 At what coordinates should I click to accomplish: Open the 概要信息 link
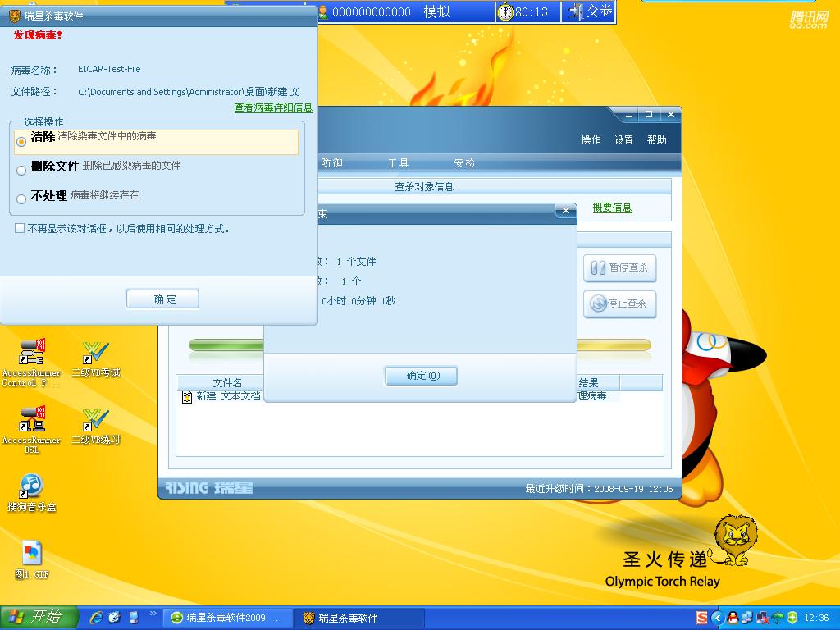[x=612, y=208]
